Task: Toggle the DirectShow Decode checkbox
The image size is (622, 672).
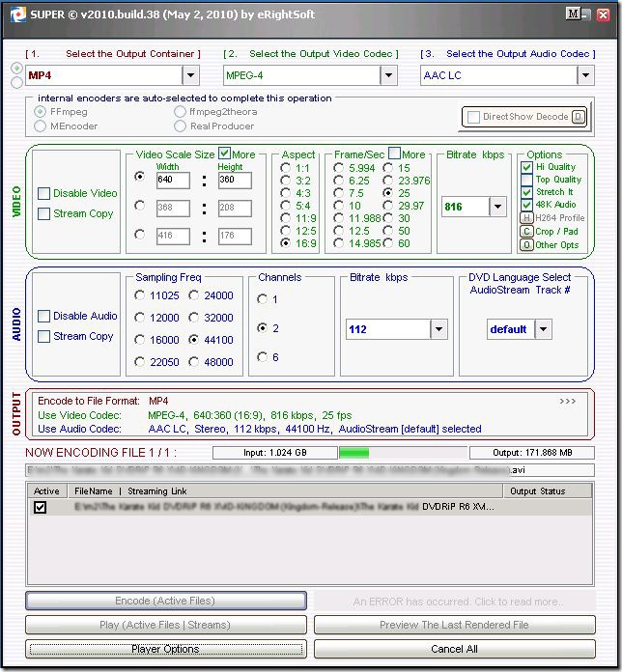Action: [473, 117]
